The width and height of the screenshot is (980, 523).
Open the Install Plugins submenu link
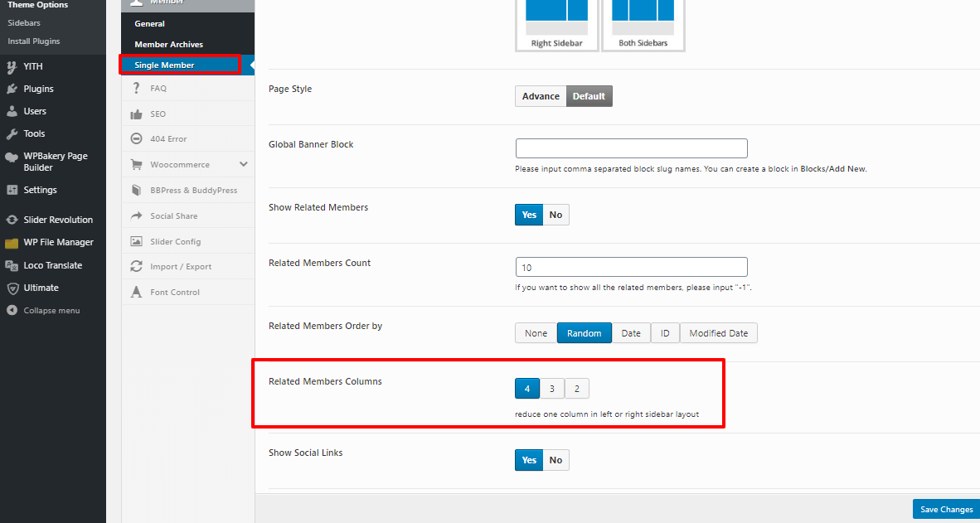(x=34, y=41)
